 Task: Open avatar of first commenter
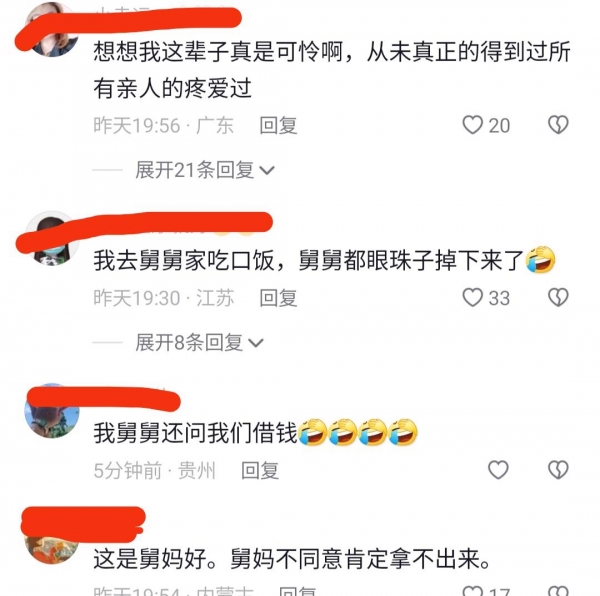tap(52, 30)
